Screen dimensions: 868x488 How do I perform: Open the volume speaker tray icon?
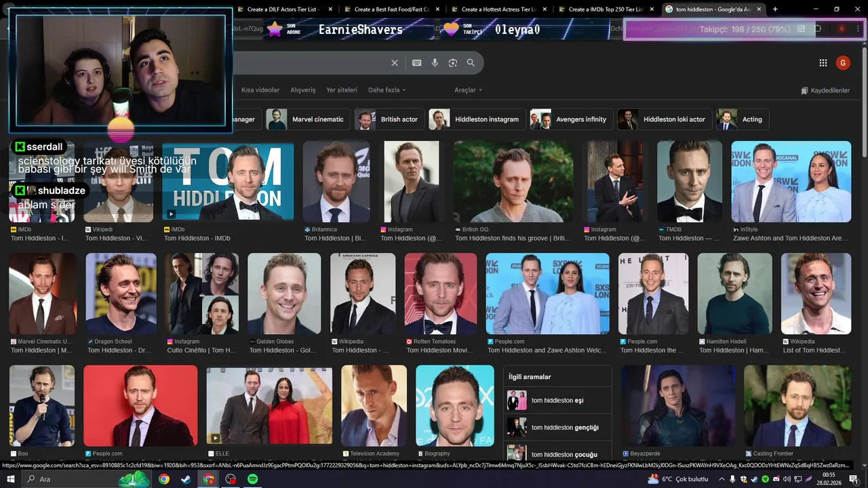(x=787, y=479)
